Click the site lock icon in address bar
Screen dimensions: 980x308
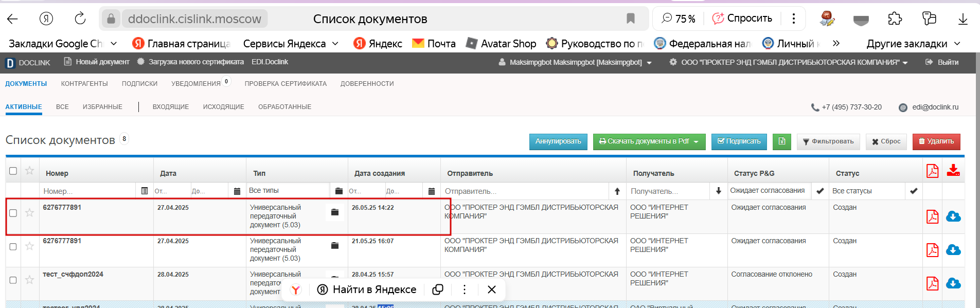(111, 19)
